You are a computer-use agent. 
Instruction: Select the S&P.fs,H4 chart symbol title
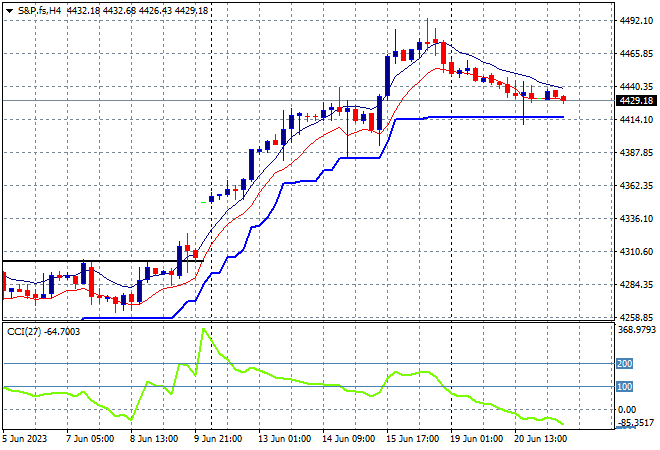(x=40, y=11)
